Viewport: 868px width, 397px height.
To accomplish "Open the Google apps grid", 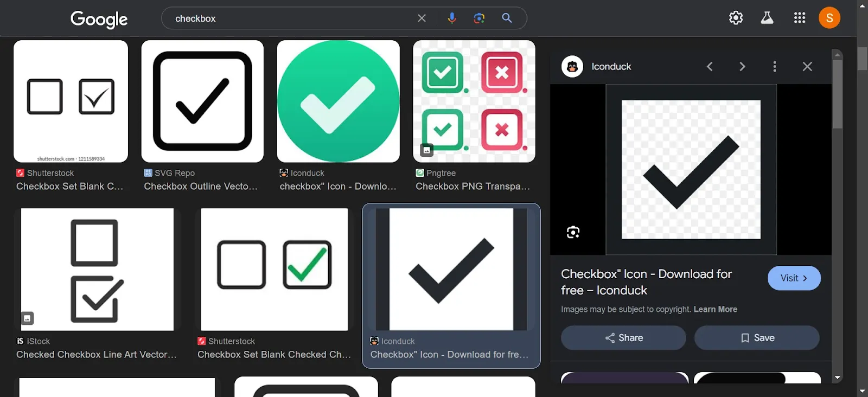I will [799, 18].
